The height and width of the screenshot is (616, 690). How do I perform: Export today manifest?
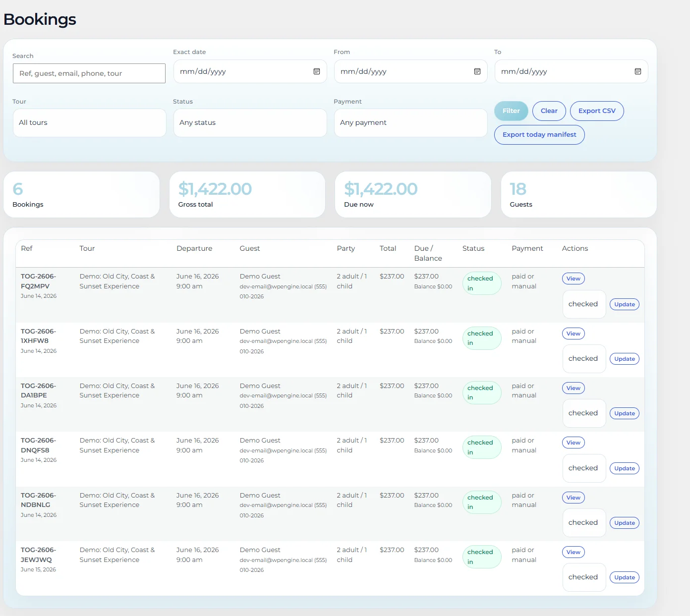click(539, 135)
